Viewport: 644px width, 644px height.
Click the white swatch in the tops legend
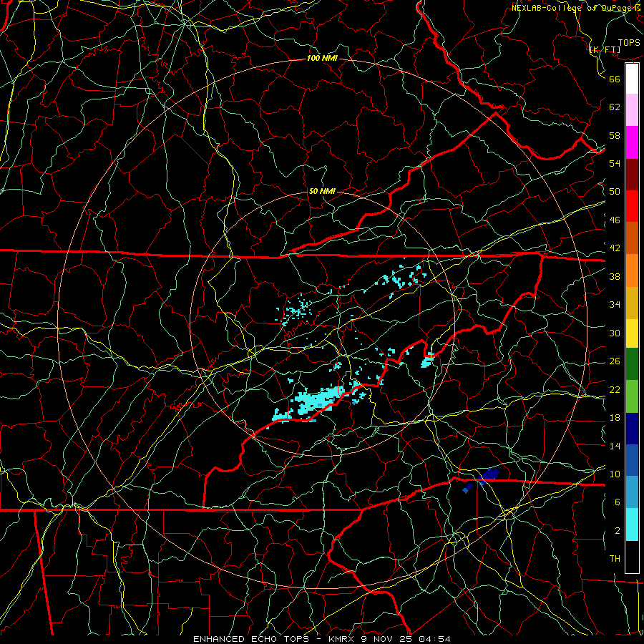point(632,79)
